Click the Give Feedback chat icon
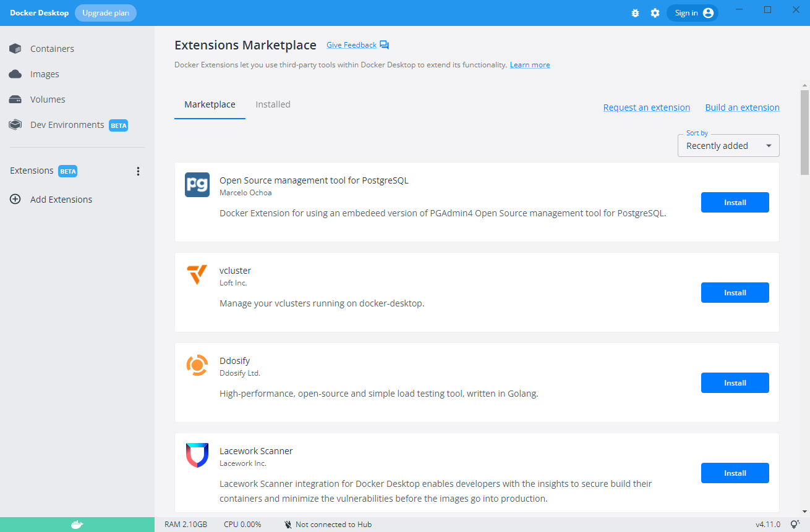Image resolution: width=810 pixels, height=532 pixels. [385, 45]
